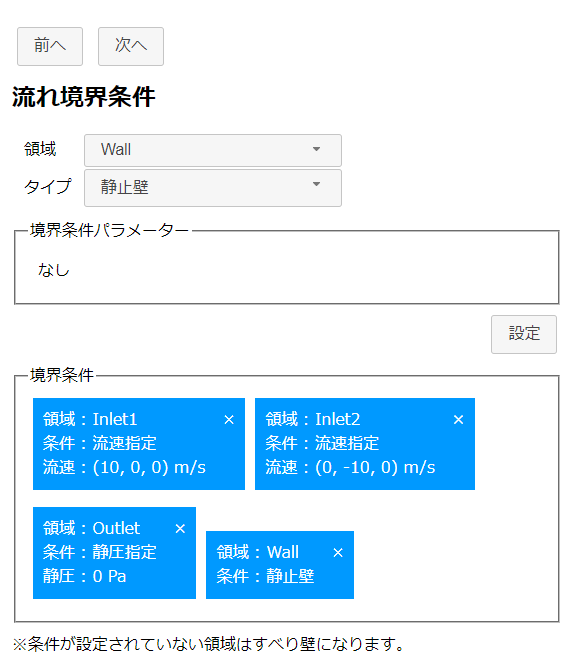
Task: Select the Inlet2 (0, -10, 0) m/s card
Action: coord(365,444)
